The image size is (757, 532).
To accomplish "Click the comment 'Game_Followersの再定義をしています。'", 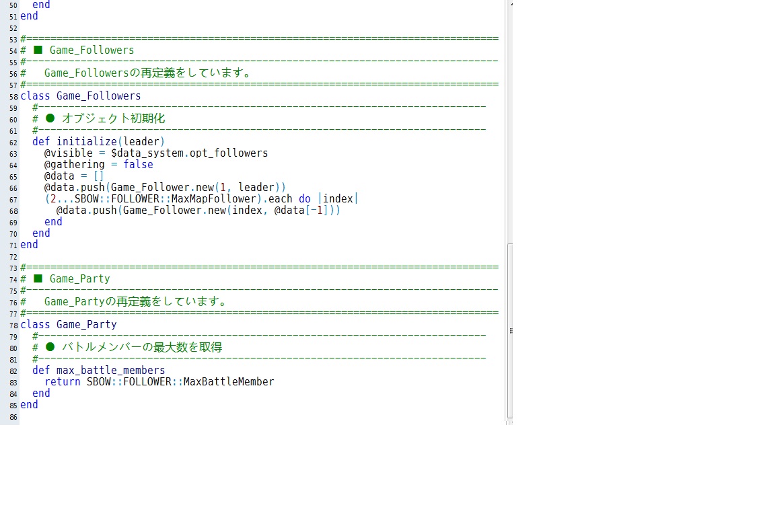I will 149,73.
